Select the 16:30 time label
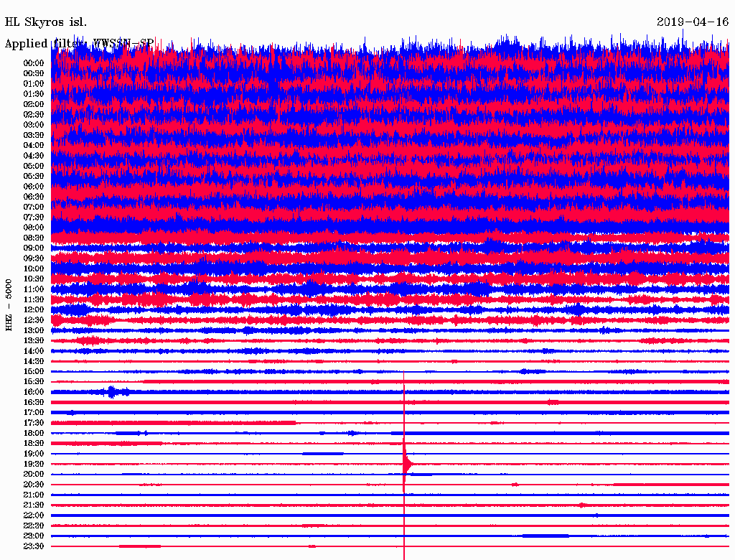 click(34, 403)
